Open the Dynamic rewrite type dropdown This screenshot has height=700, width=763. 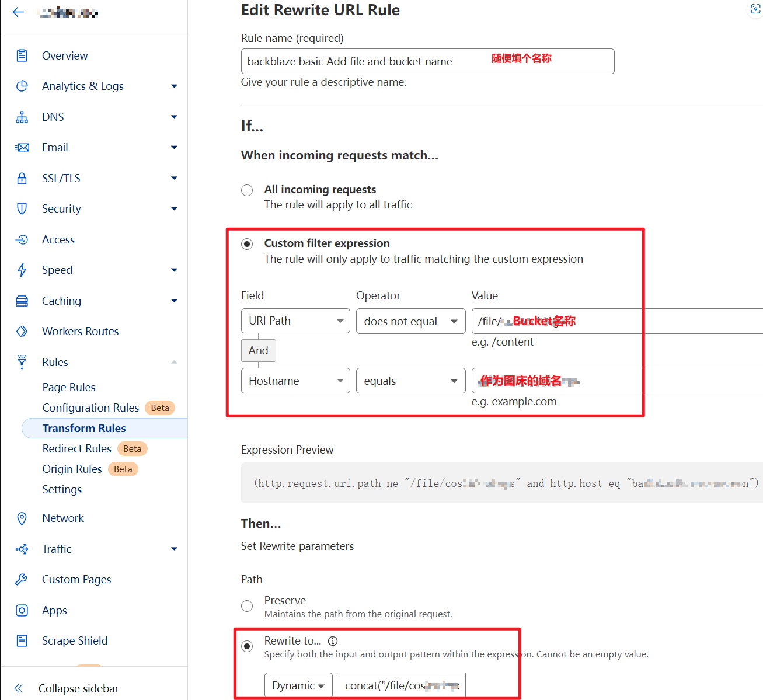point(298,685)
